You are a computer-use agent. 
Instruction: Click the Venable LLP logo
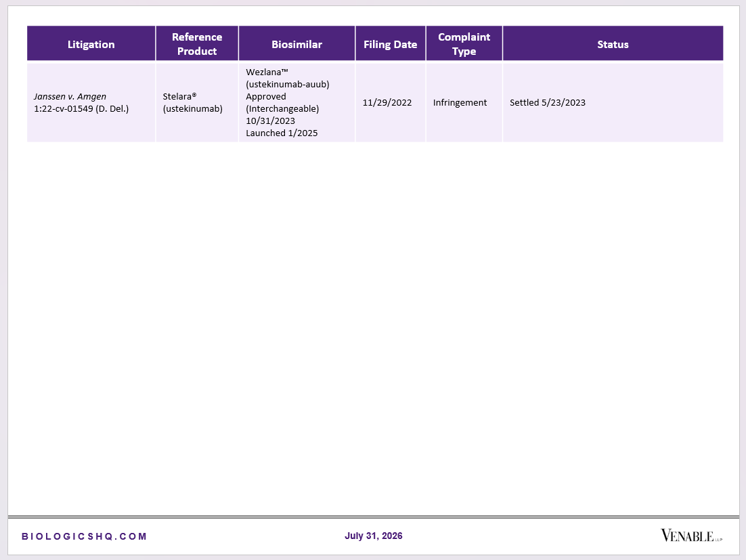pyautogui.click(x=691, y=536)
